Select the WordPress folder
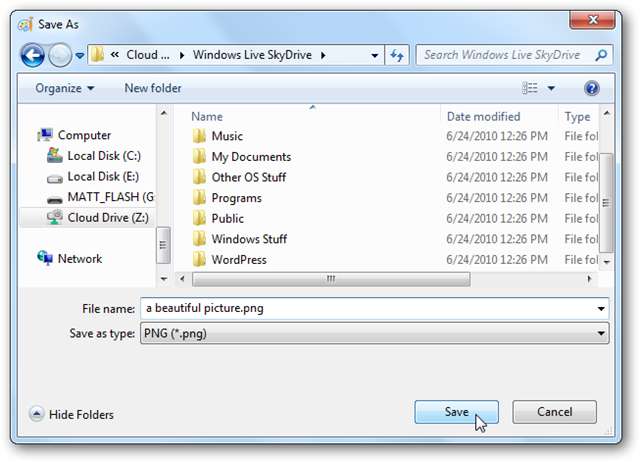Viewport: 640px width, 462px height. tap(239, 260)
